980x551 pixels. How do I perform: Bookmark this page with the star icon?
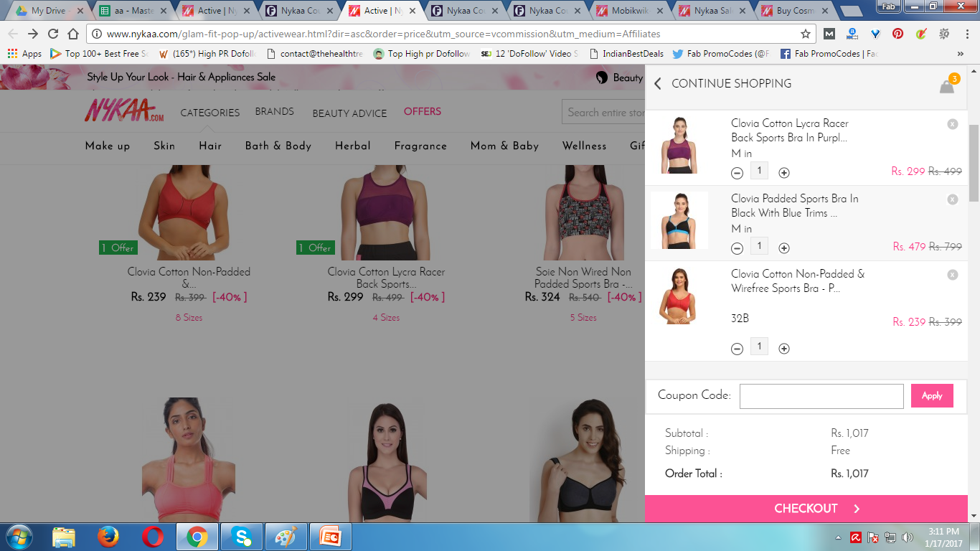click(x=806, y=34)
